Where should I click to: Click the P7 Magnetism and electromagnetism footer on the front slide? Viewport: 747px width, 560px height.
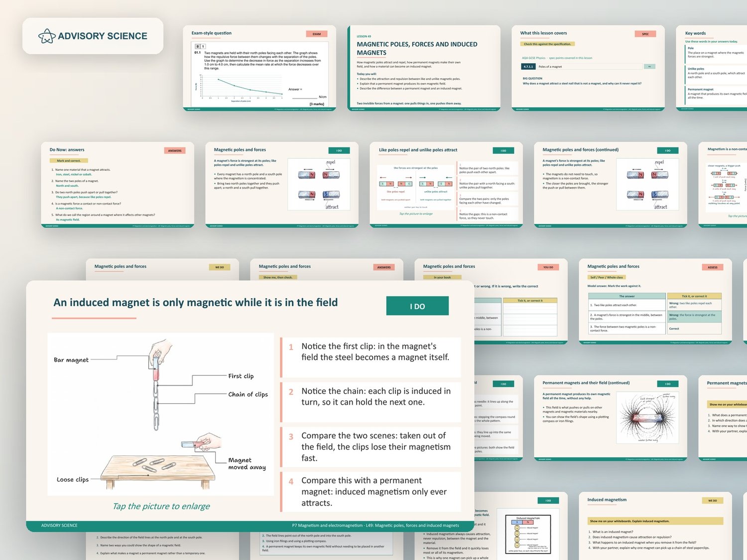pyautogui.click(x=375, y=525)
